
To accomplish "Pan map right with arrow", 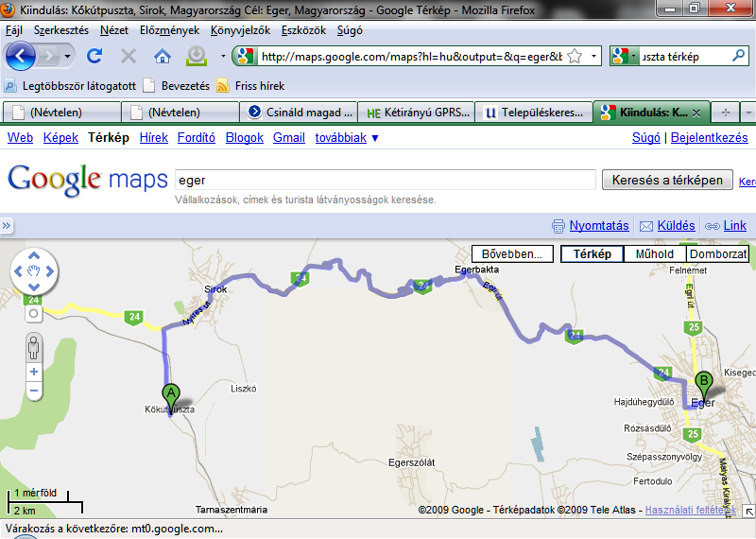I will pos(49,271).
